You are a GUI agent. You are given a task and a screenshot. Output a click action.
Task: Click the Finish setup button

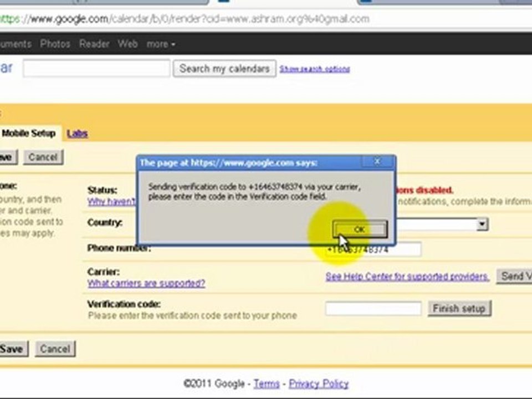tap(459, 309)
